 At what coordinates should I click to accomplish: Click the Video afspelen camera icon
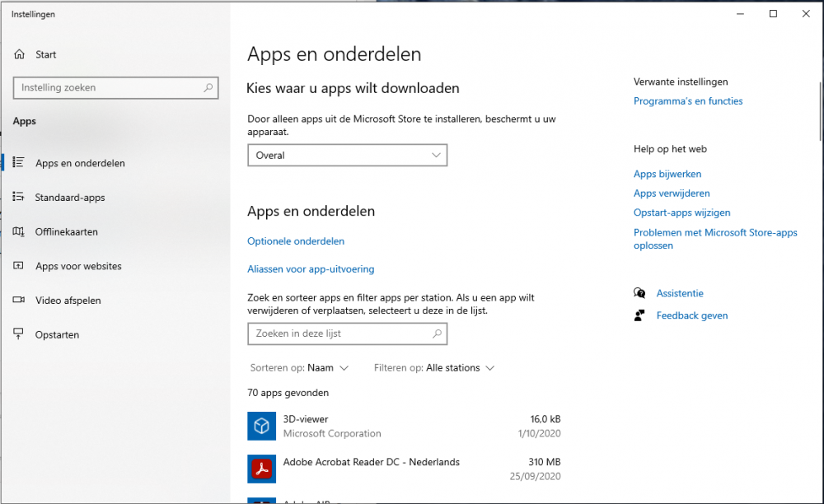19,301
